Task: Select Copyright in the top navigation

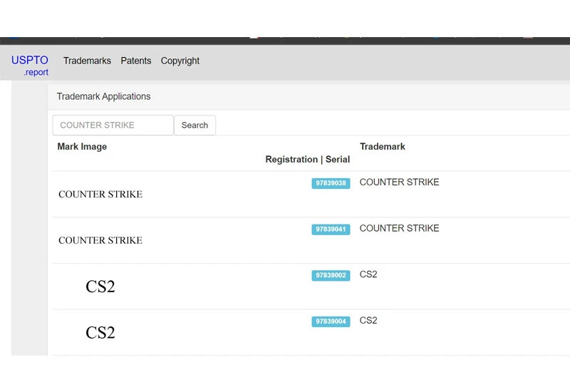Action: 180,61
